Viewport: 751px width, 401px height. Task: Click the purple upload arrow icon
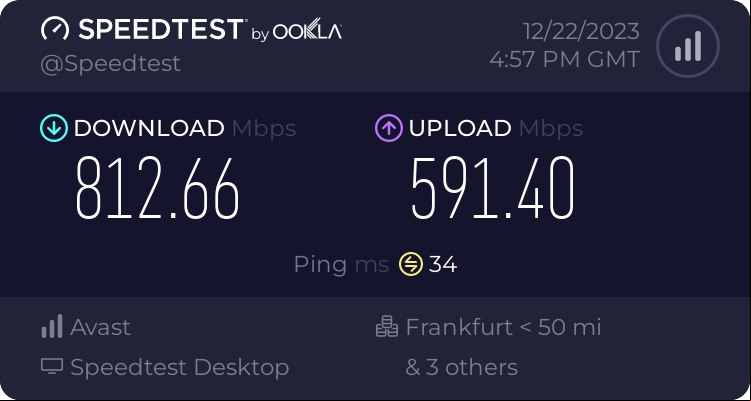(x=388, y=128)
